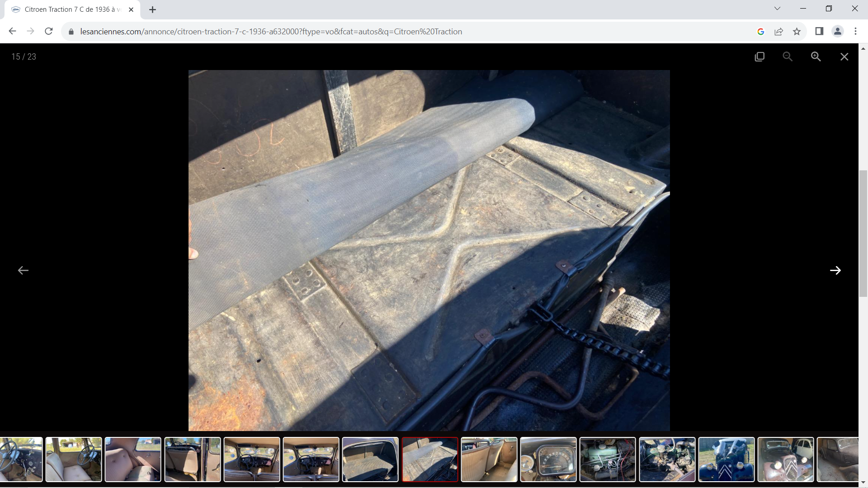View site info via the padlock icon

coord(71,32)
